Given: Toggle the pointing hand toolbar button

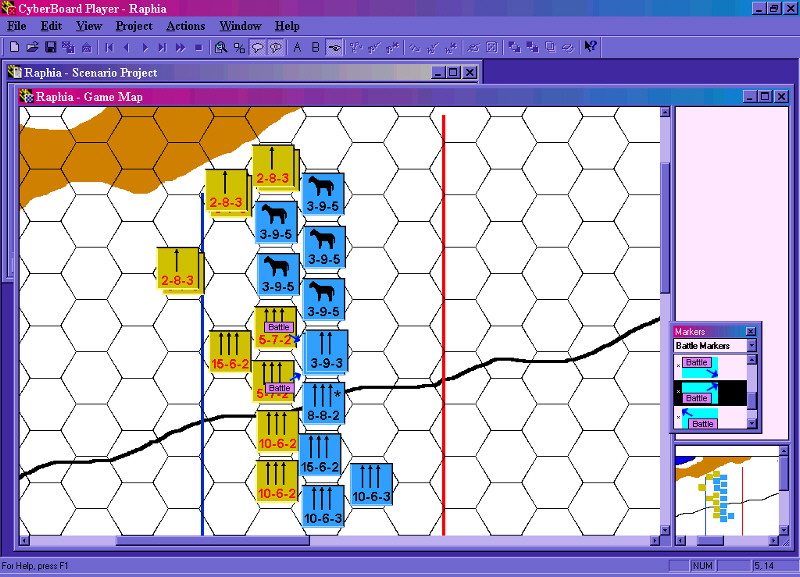Looking at the screenshot, I should click(x=334, y=47).
